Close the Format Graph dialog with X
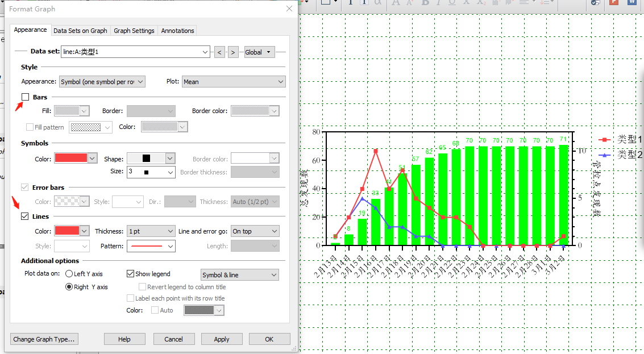 289,9
